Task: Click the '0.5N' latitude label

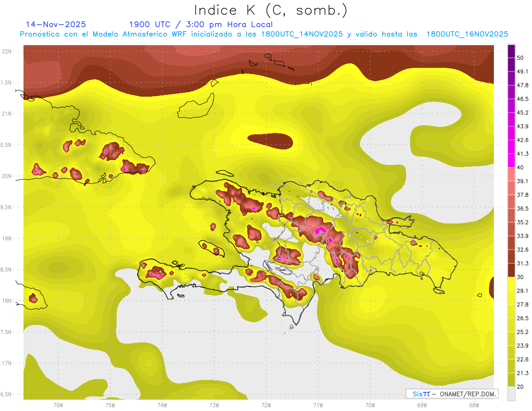Action: tap(7, 145)
